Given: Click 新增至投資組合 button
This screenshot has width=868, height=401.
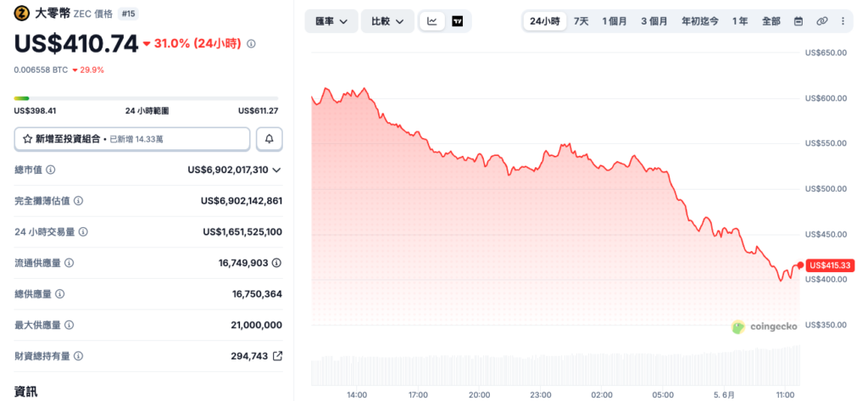Looking at the screenshot, I should [x=132, y=139].
